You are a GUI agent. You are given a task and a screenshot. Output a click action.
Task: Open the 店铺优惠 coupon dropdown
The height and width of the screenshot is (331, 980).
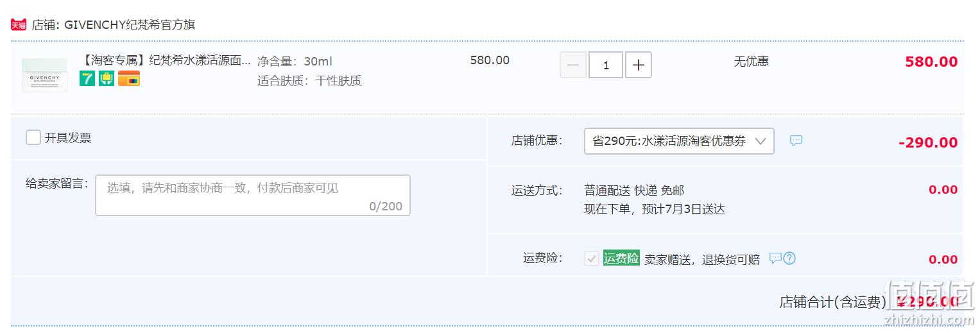pyautogui.click(x=679, y=141)
